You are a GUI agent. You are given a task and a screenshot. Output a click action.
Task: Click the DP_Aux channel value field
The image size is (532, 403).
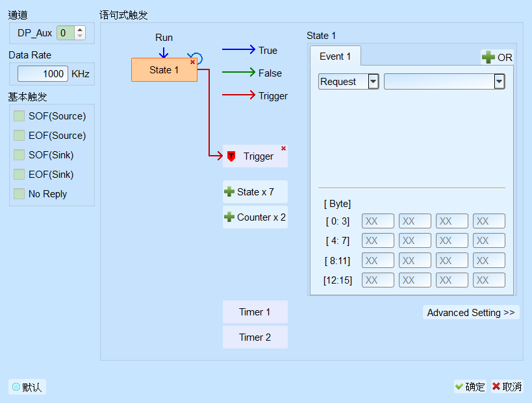66,33
